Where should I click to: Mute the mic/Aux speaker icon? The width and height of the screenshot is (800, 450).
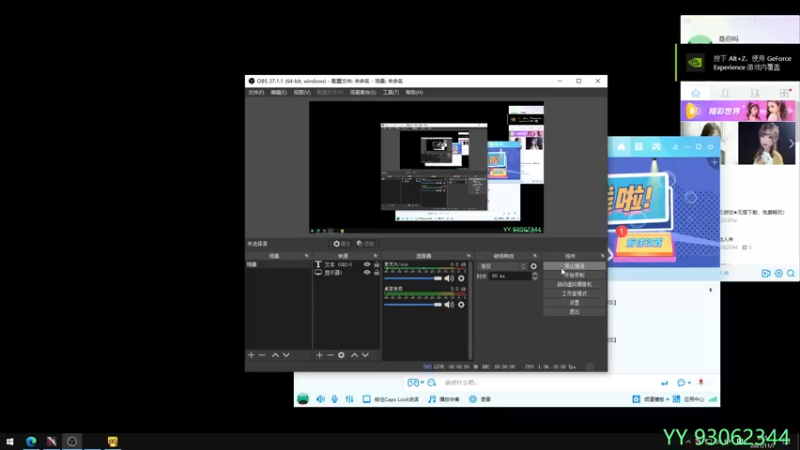449,279
